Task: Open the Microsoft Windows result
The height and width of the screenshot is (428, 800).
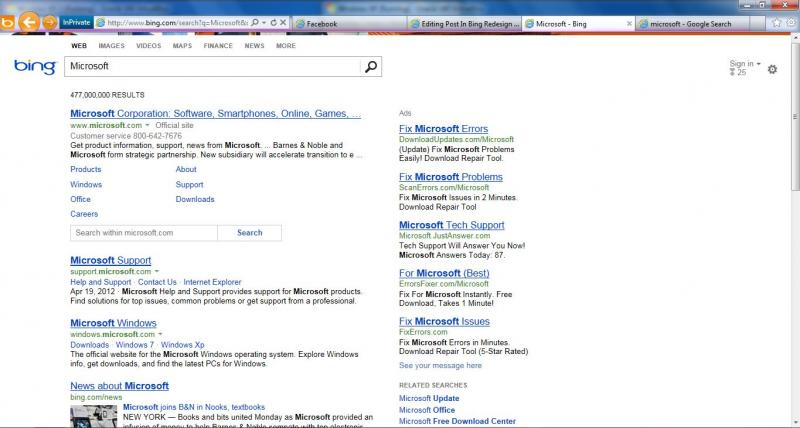Action: [x=113, y=323]
